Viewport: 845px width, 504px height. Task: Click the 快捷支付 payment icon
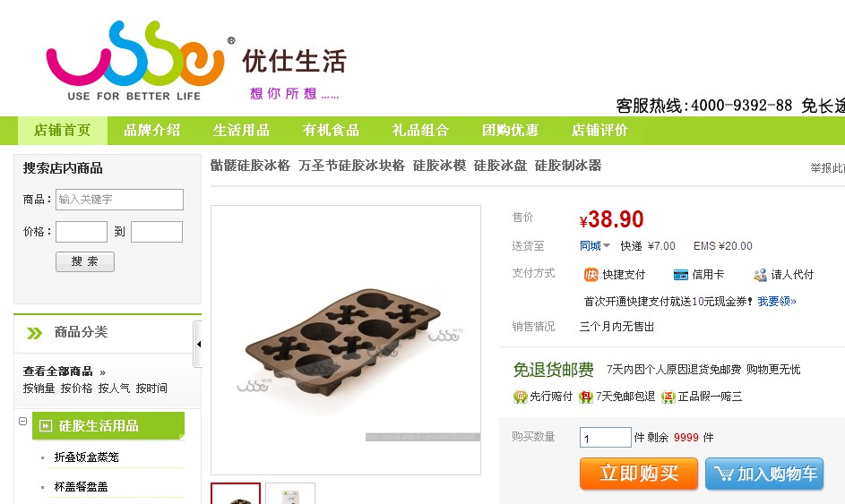tap(591, 275)
